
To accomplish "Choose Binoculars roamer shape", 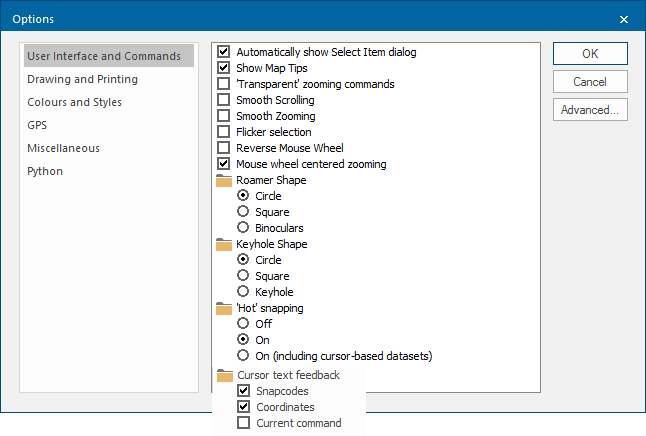I will pos(243,227).
